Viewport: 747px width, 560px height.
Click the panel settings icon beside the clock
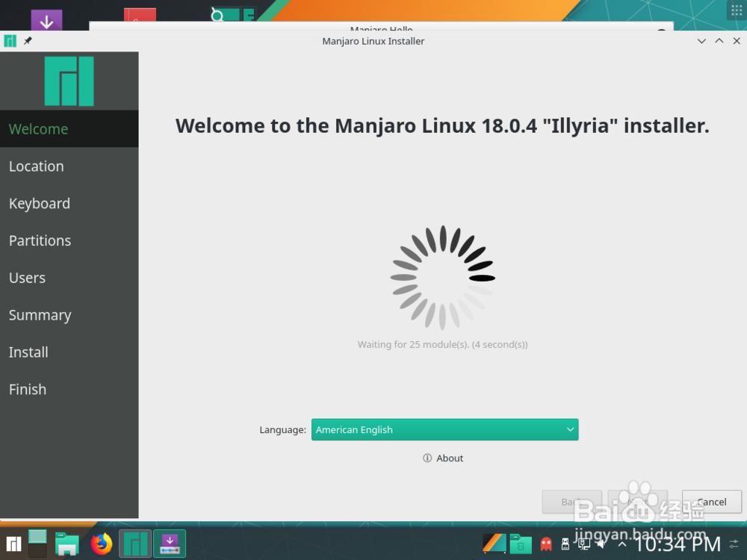tap(734, 544)
